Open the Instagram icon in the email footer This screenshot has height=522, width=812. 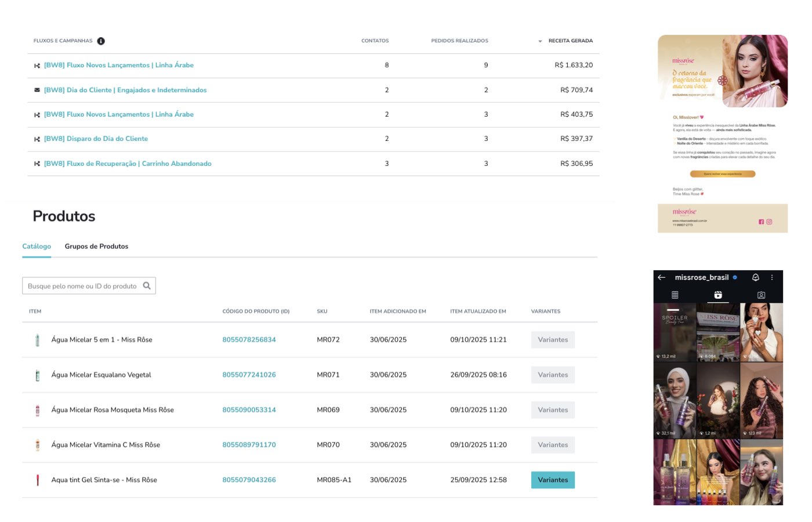click(769, 222)
